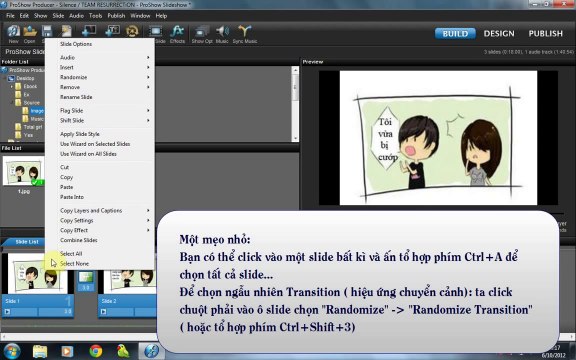Click the Folder List scrollbar down arrow
Image resolution: width=576 pixels, height=360 pixels.
[x=295, y=138]
